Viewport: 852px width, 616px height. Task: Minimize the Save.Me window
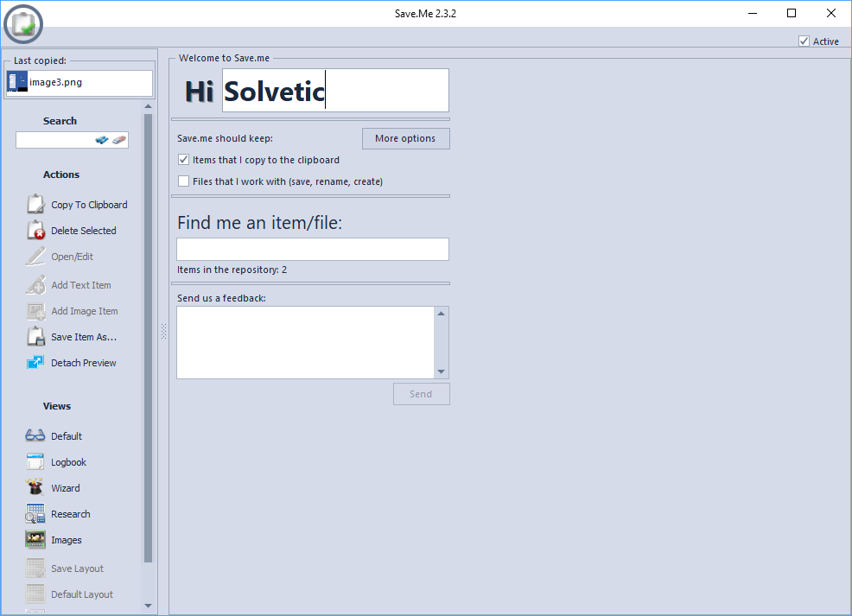[753, 13]
